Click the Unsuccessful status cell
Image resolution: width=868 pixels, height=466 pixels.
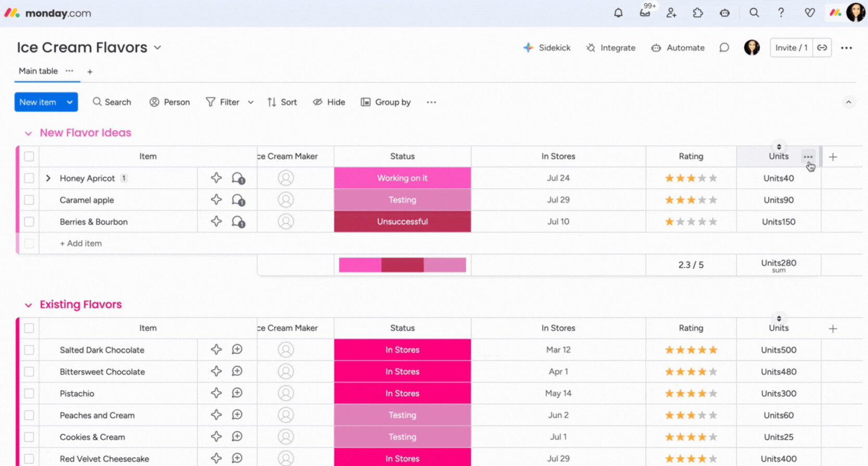(x=402, y=222)
